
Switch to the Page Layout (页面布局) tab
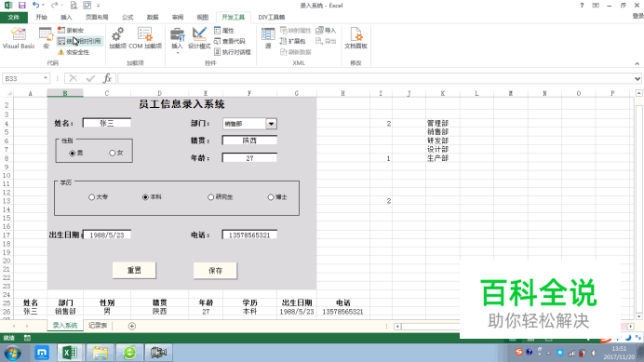97,18
